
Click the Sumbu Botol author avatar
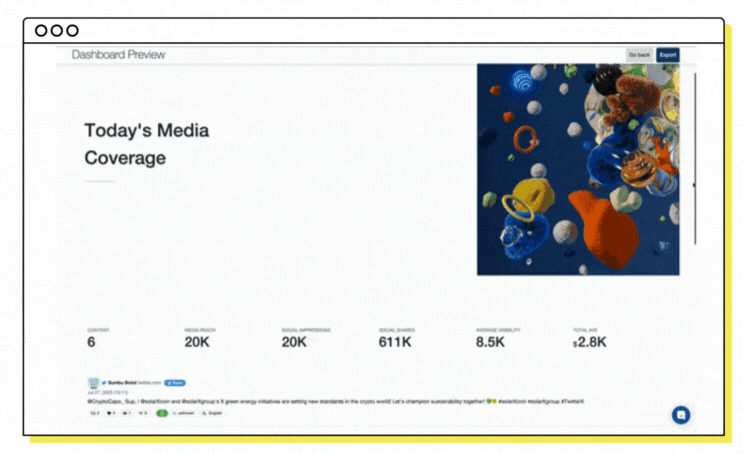(93, 383)
